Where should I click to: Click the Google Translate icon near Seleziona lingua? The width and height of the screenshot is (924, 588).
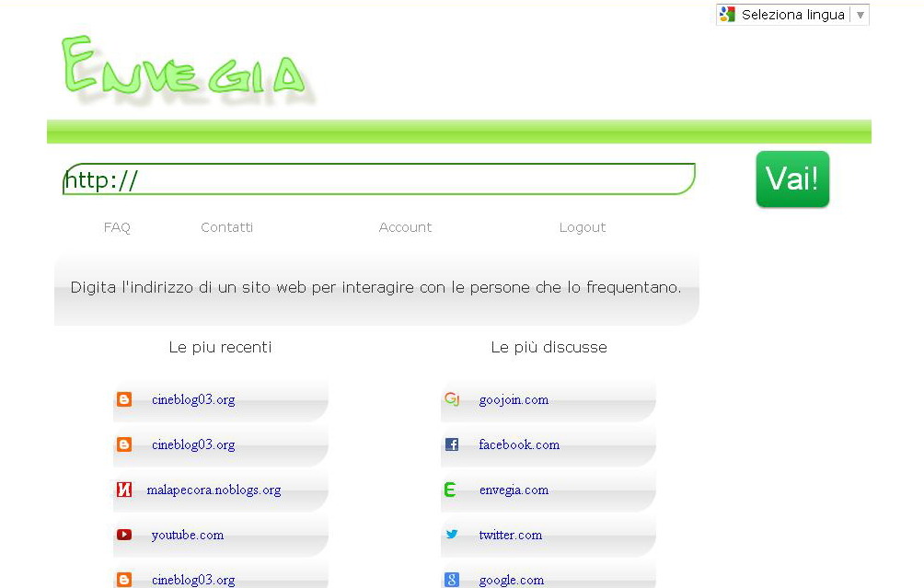point(728,15)
